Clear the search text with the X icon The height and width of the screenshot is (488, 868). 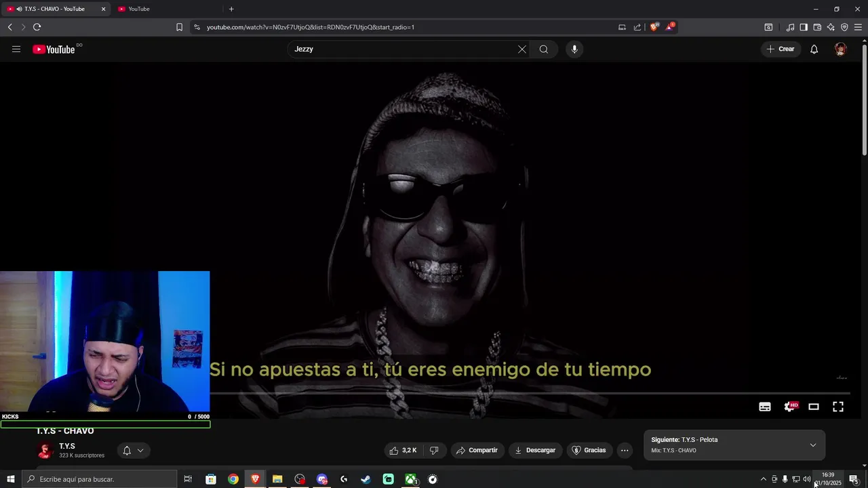pyautogui.click(x=522, y=49)
